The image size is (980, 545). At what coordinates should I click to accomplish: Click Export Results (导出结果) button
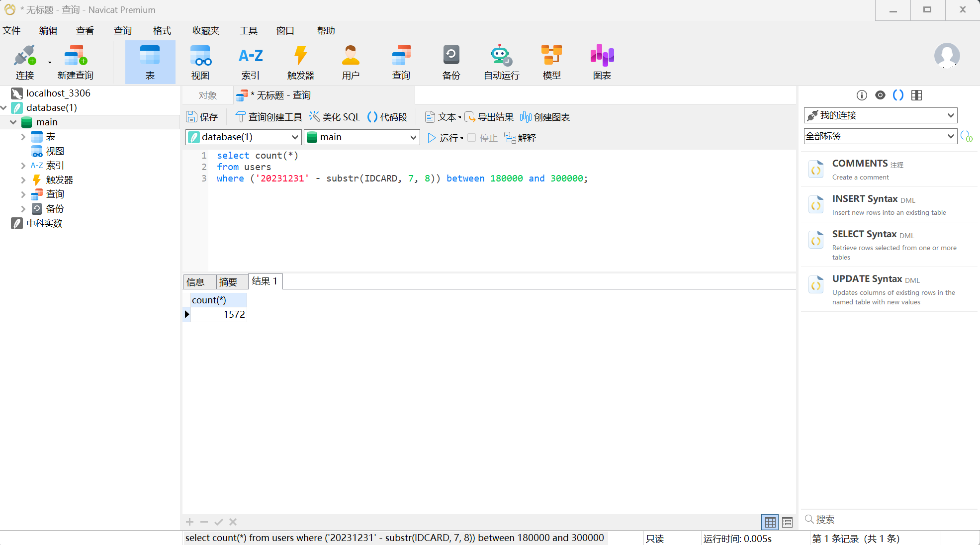(489, 117)
